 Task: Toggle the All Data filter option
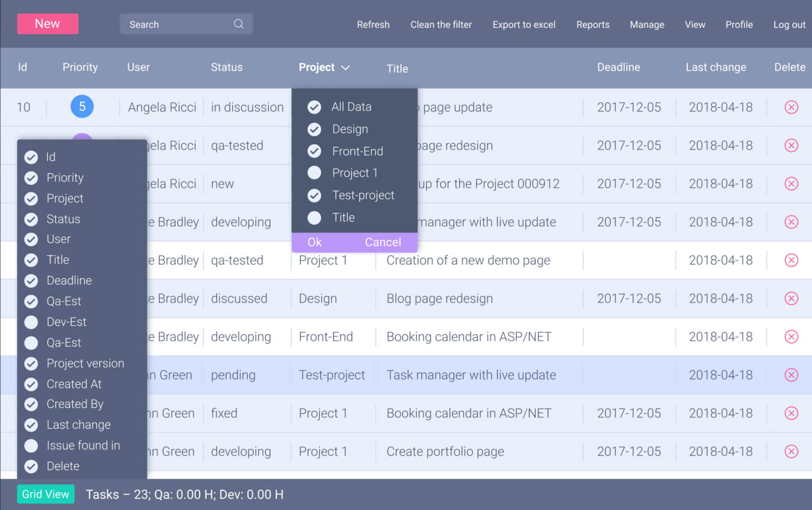314,107
